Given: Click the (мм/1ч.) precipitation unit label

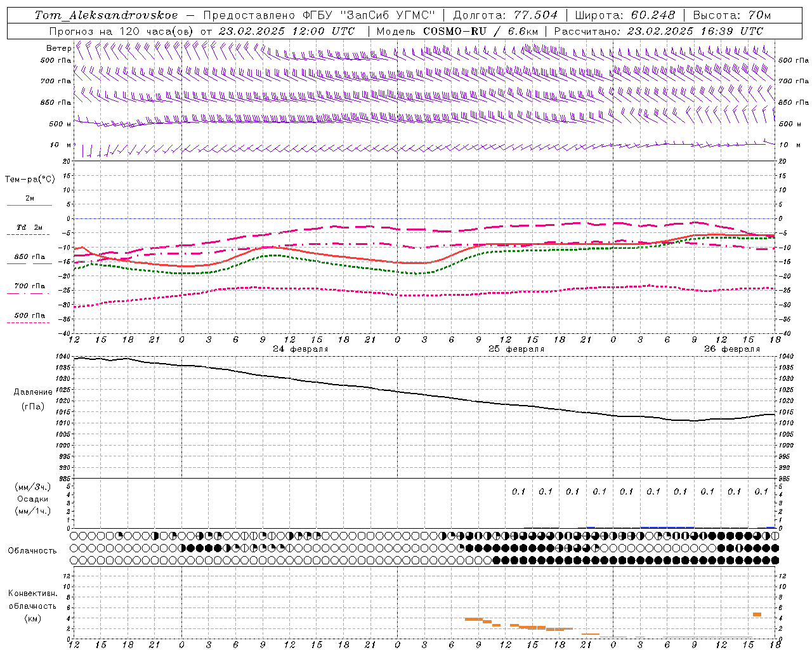Looking at the screenshot, I should pyautogui.click(x=33, y=511).
